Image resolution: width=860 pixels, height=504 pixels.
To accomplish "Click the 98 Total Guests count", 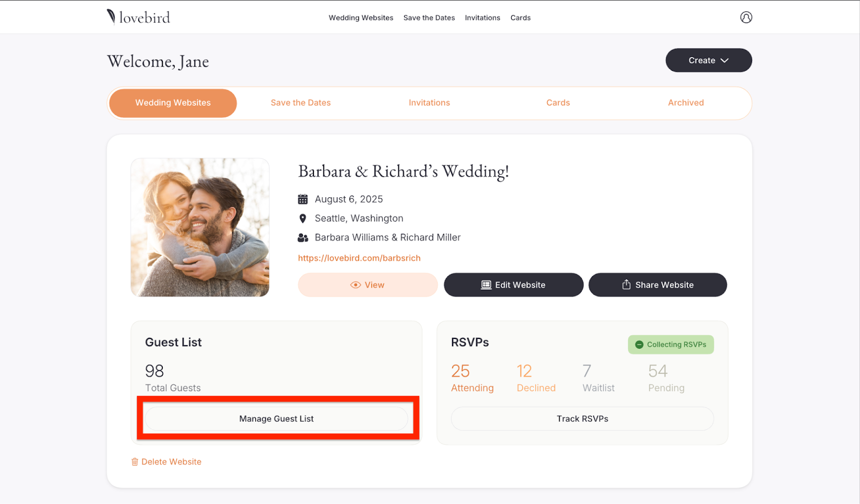I will point(173,378).
